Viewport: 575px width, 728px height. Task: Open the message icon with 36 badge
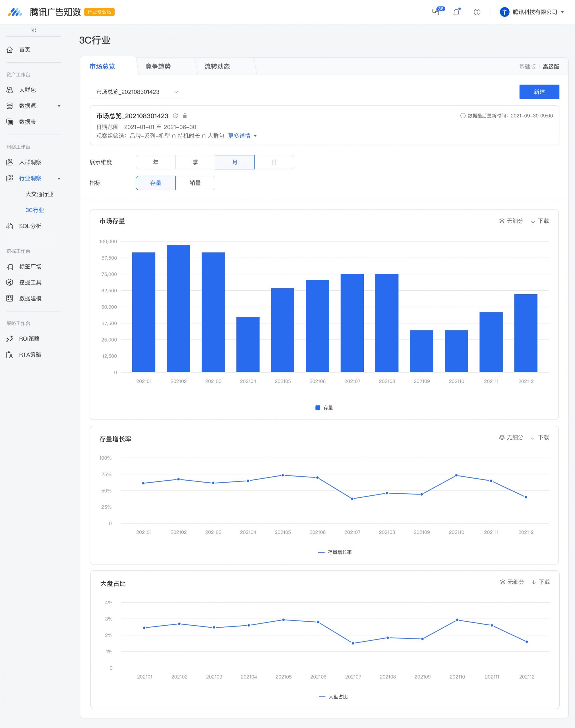point(436,12)
